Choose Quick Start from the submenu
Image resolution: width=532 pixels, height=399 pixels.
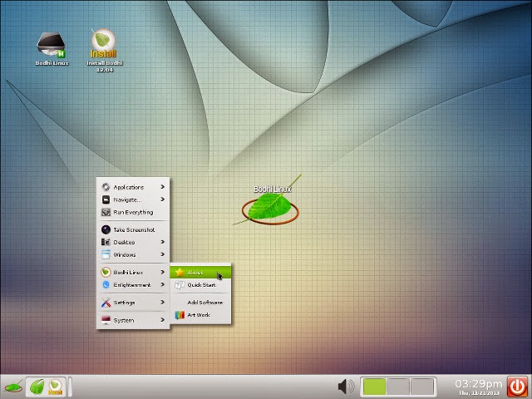200,285
